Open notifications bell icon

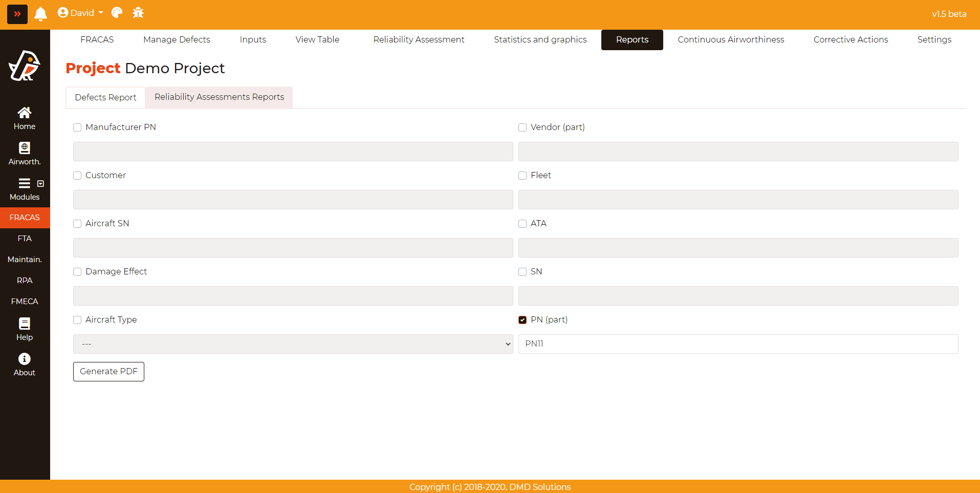(40, 14)
